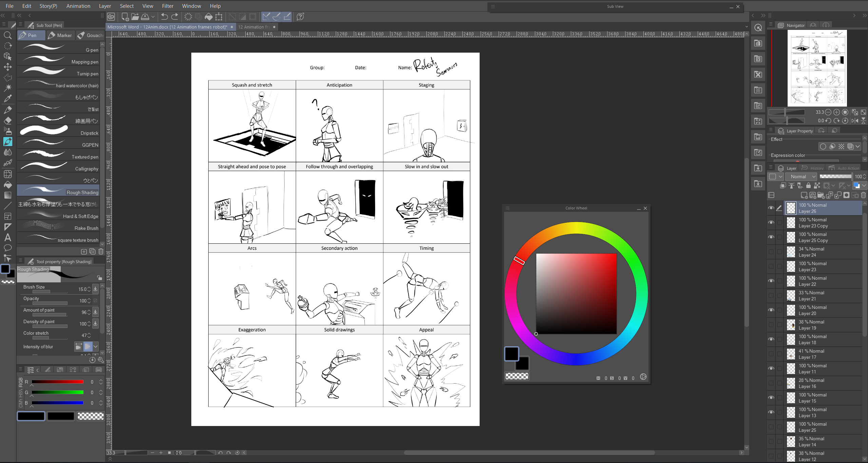Click the red R color slider
This screenshot has width=868, height=463.
tap(58, 382)
